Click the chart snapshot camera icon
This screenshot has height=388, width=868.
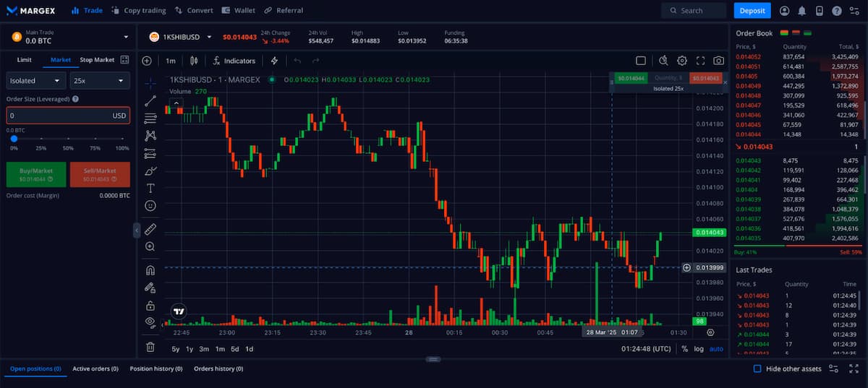[718, 61]
